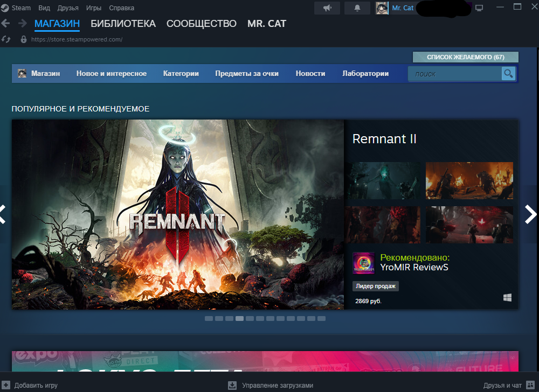Show the next featured game arrow
This screenshot has width=539, height=392.
530,214
